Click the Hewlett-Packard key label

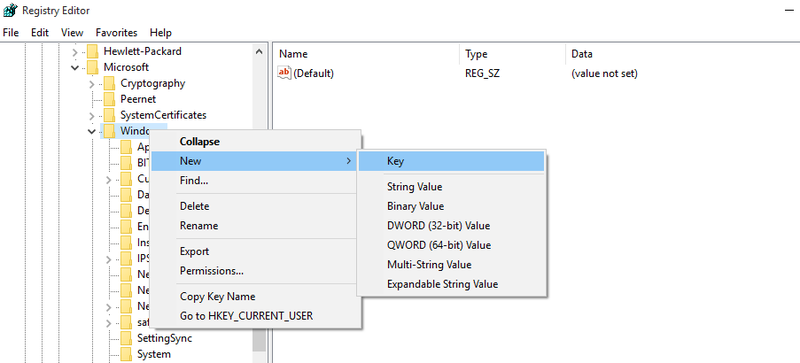point(142,52)
